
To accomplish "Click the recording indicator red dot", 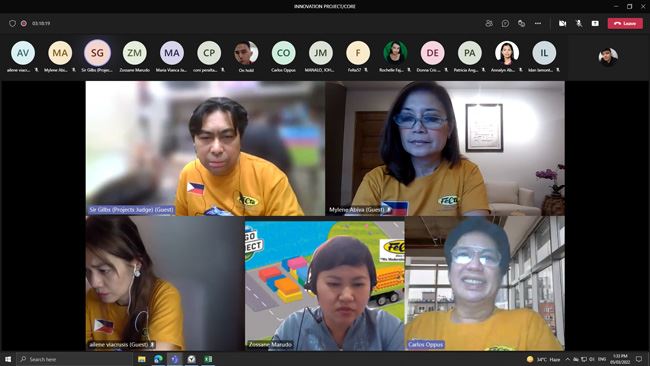I will [24, 23].
